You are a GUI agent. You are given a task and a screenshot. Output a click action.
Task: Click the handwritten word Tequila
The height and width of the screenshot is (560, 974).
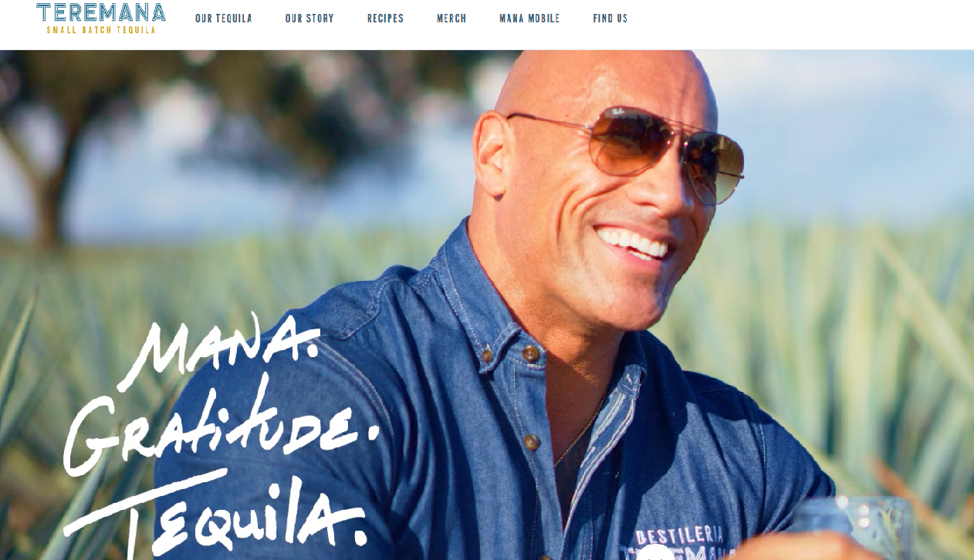pos(216,513)
